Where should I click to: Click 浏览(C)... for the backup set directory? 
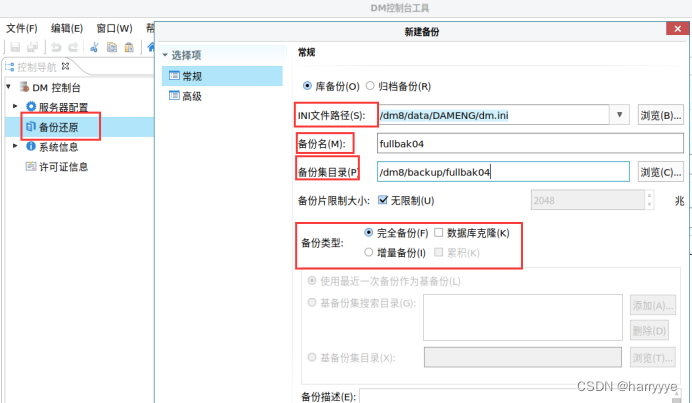(661, 172)
